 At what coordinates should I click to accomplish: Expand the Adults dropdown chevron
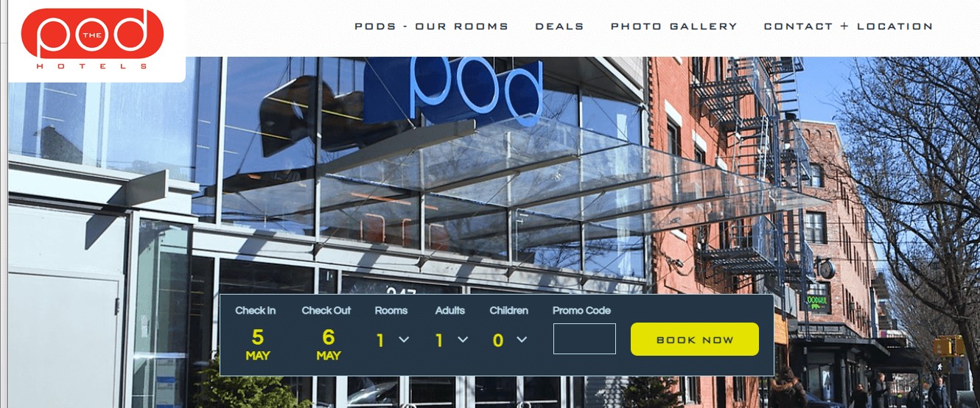pyautogui.click(x=463, y=340)
